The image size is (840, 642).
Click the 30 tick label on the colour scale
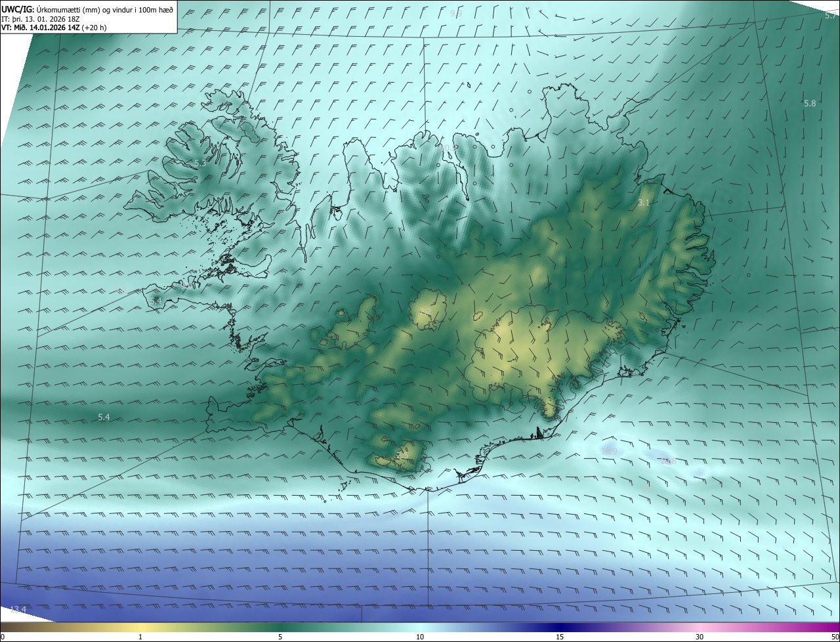tap(700, 637)
